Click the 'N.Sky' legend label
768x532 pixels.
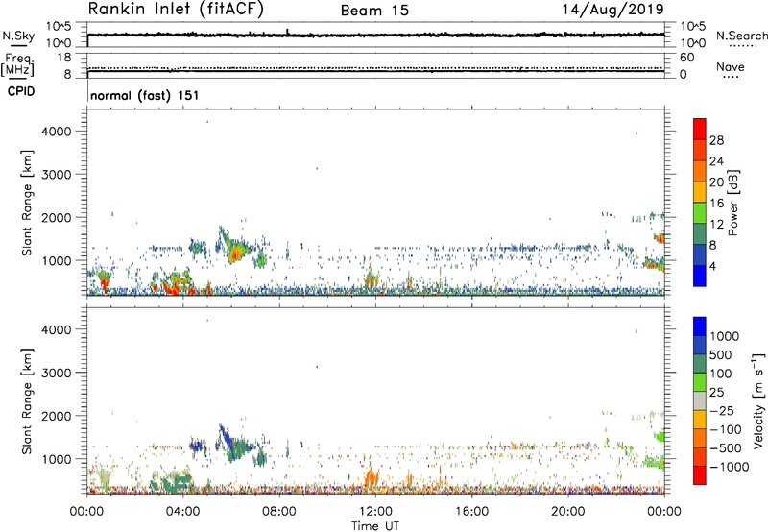18,36
